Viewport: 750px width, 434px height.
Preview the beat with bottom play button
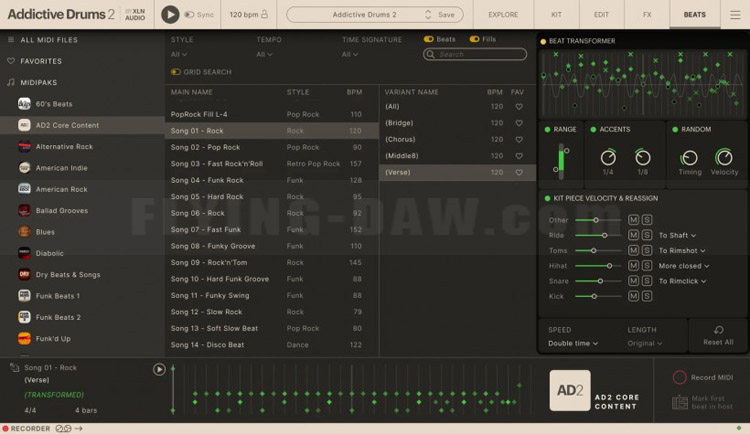[x=159, y=369]
